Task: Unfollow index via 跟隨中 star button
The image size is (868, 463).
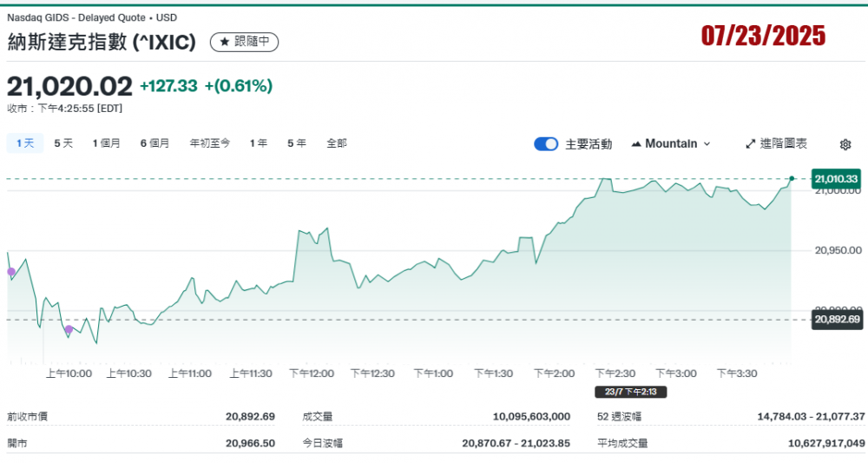Action: (244, 42)
